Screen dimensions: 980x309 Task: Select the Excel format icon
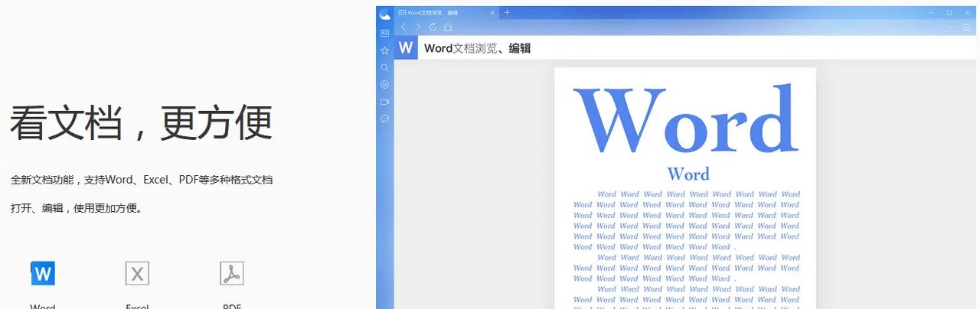coord(137,273)
